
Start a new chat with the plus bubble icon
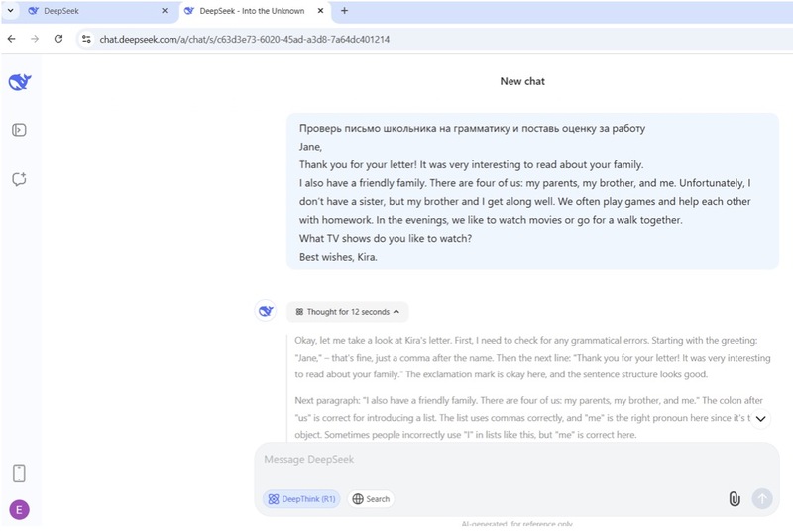coord(19,179)
